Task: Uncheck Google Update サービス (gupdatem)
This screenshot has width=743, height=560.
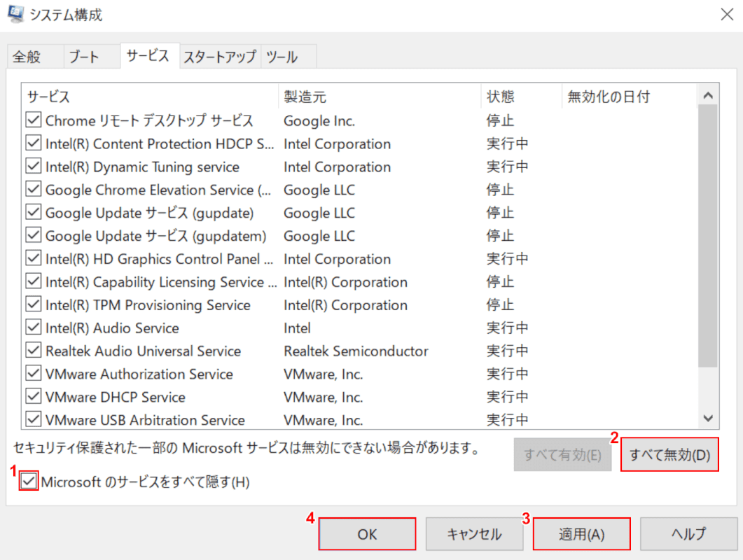Action: pos(33,235)
